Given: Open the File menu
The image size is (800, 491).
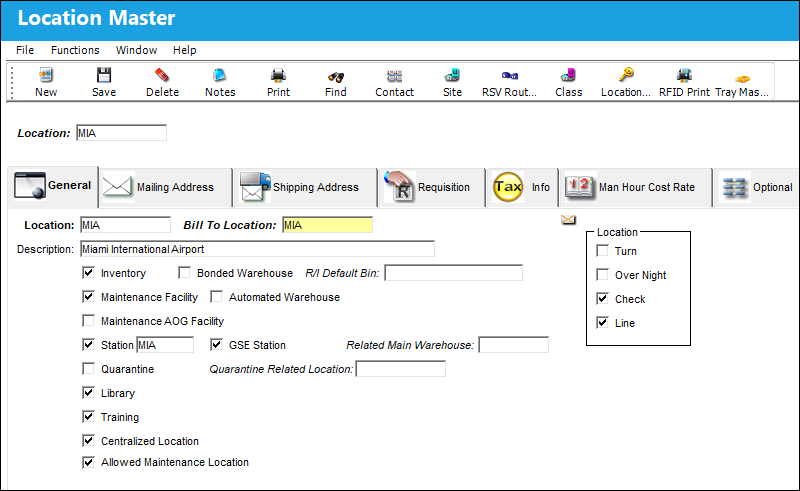Looking at the screenshot, I should 25,50.
